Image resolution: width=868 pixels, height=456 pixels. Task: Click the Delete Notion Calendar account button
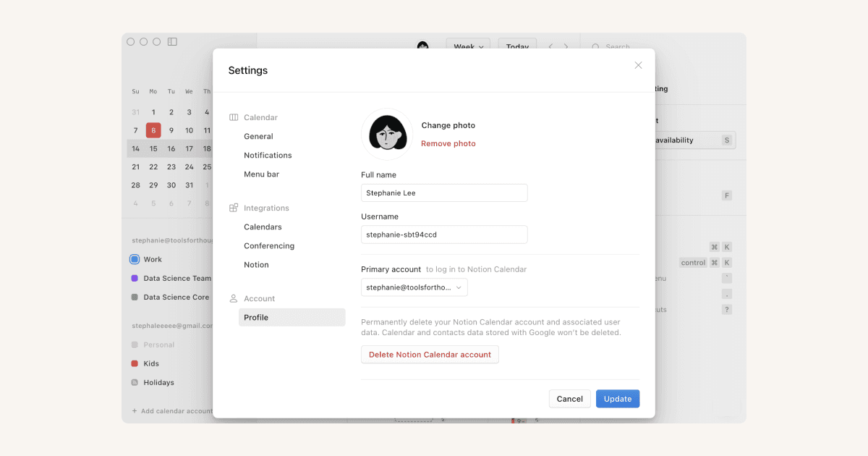coord(430,354)
